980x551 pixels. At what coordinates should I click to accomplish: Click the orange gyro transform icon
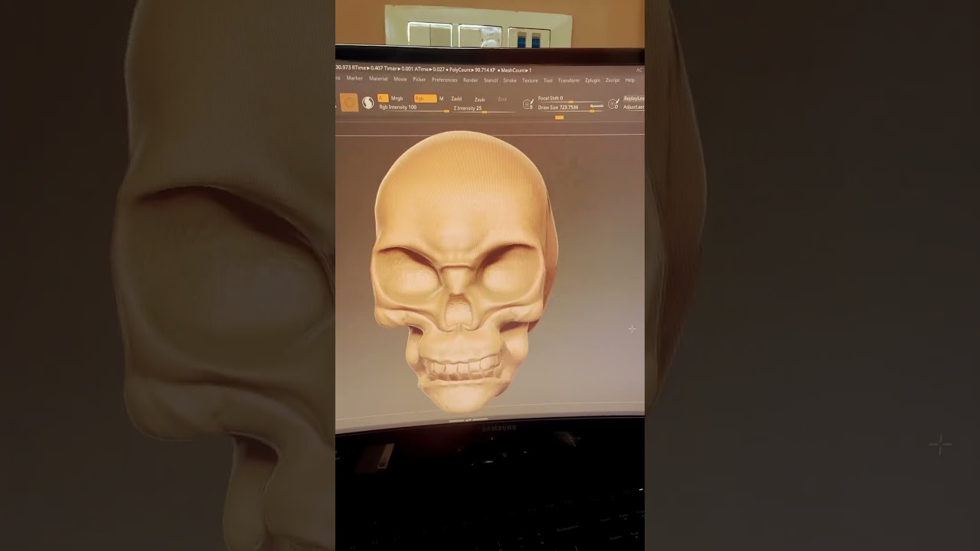[x=349, y=103]
